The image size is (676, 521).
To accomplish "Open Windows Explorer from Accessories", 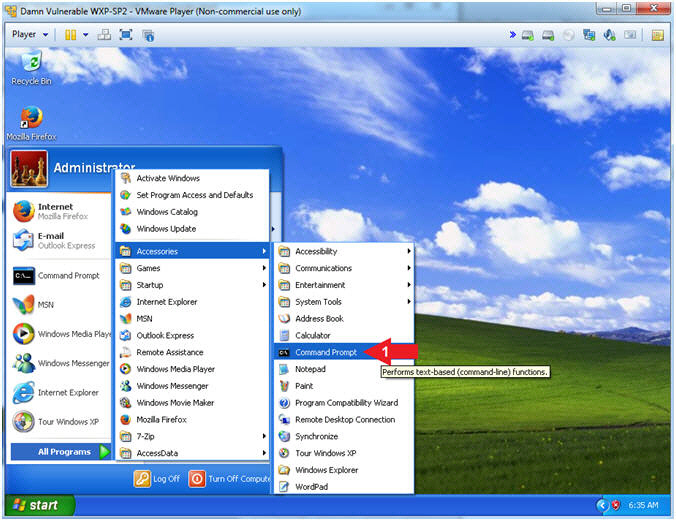I will pyautogui.click(x=344, y=470).
